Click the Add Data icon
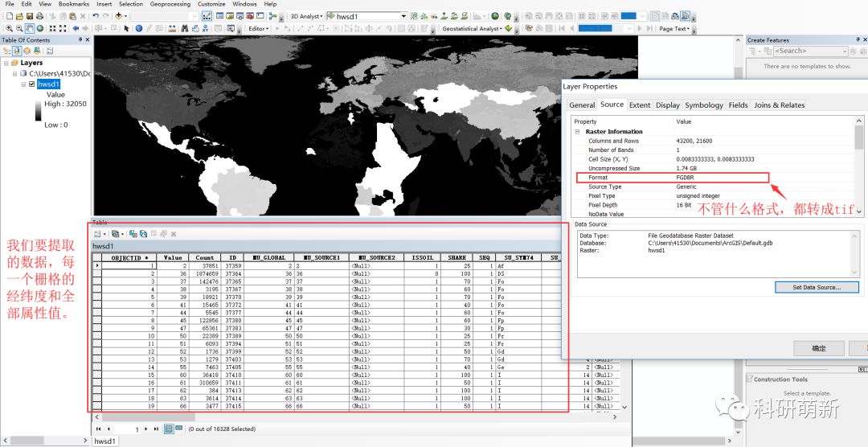 point(120,15)
